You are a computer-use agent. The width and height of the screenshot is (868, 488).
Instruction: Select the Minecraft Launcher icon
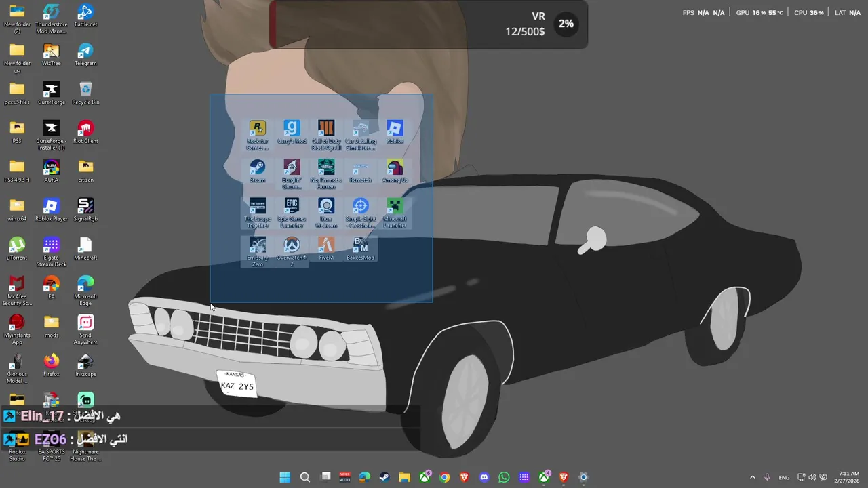tap(395, 213)
